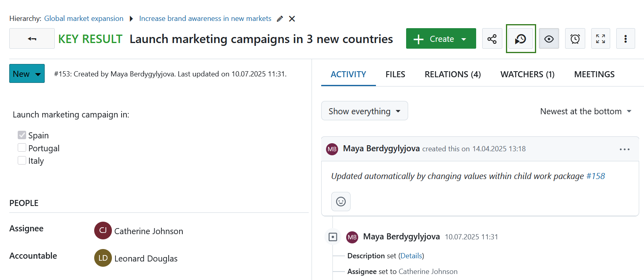Open work package #158 link

click(595, 176)
